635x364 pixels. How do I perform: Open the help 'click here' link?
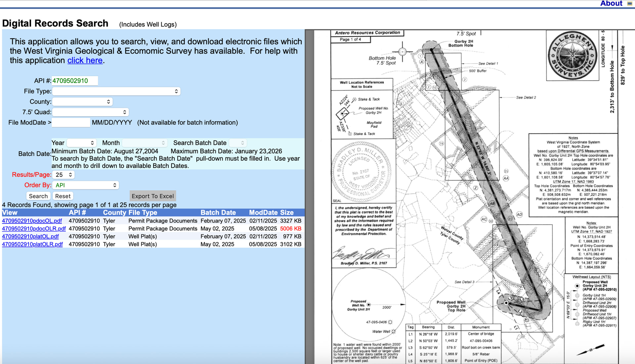[x=85, y=61]
